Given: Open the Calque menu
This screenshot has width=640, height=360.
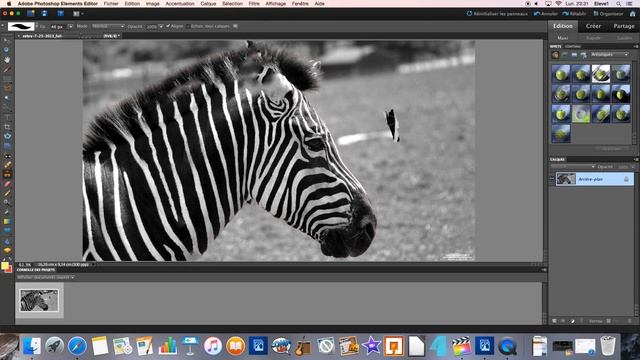Looking at the screenshot, I should click(208, 4).
